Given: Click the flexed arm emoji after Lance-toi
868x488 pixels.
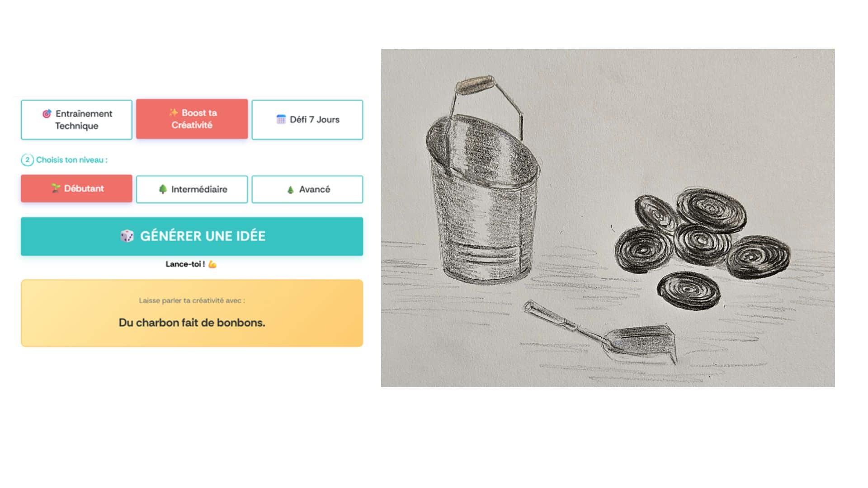Looking at the screenshot, I should [212, 264].
